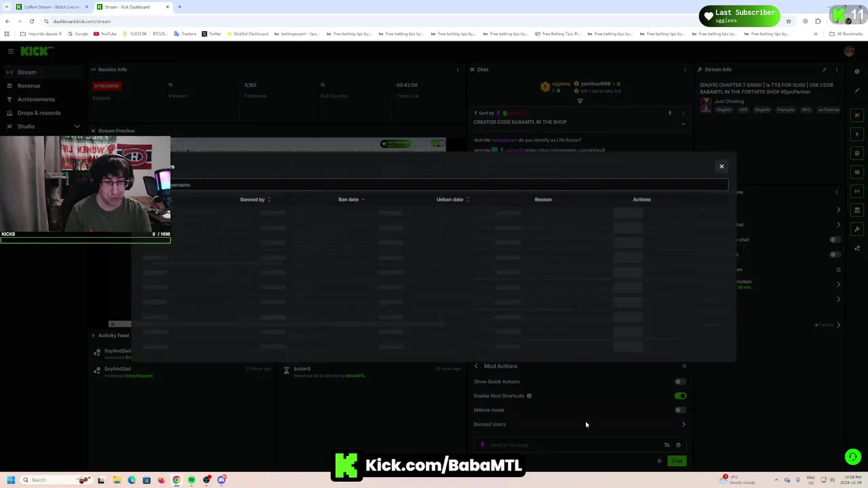This screenshot has width=868, height=488.
Task: Toggle lower switch in quick actions panel
Action: point(835,254)
